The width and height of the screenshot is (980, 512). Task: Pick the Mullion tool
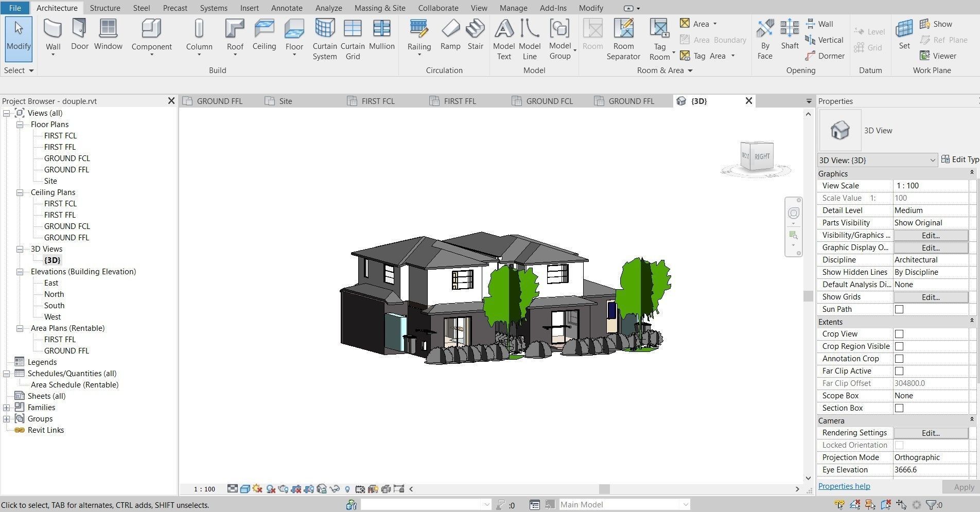click(x=381, y=34)
